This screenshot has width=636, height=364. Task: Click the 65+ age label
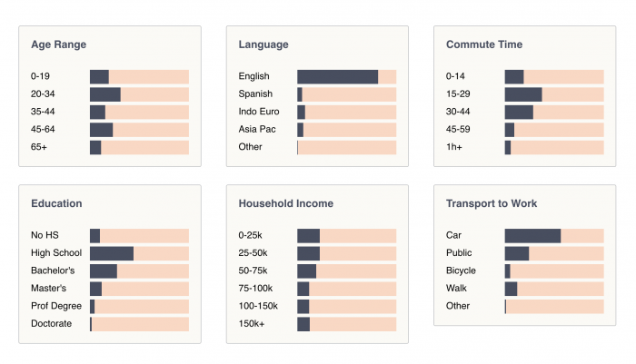pyautogui.click(x=39, y=147)
